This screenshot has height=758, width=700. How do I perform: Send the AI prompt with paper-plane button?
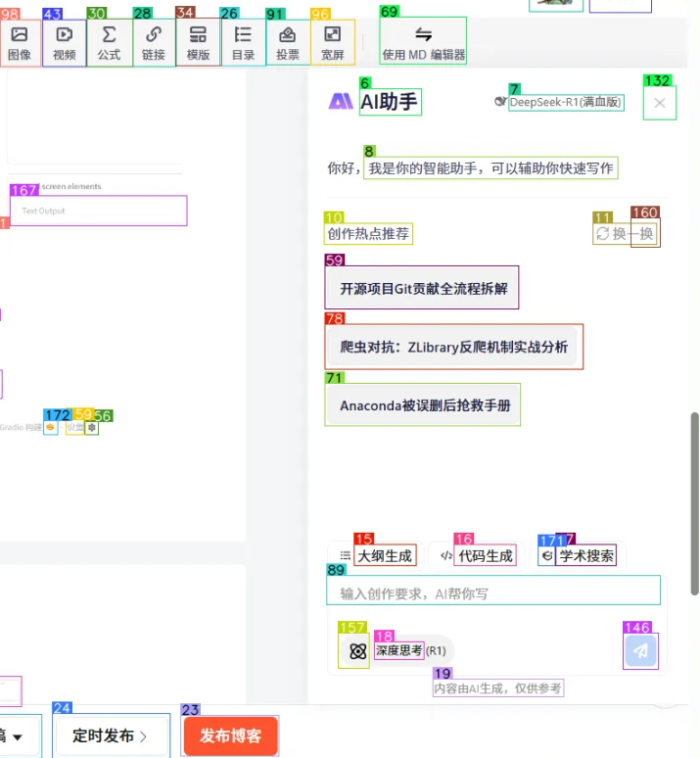point(640,650)
